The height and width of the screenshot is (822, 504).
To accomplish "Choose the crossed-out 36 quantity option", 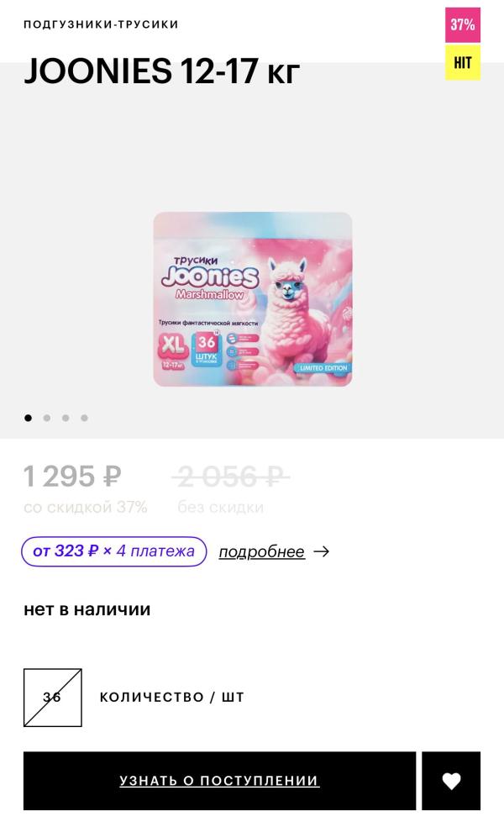I will point(52,698).
